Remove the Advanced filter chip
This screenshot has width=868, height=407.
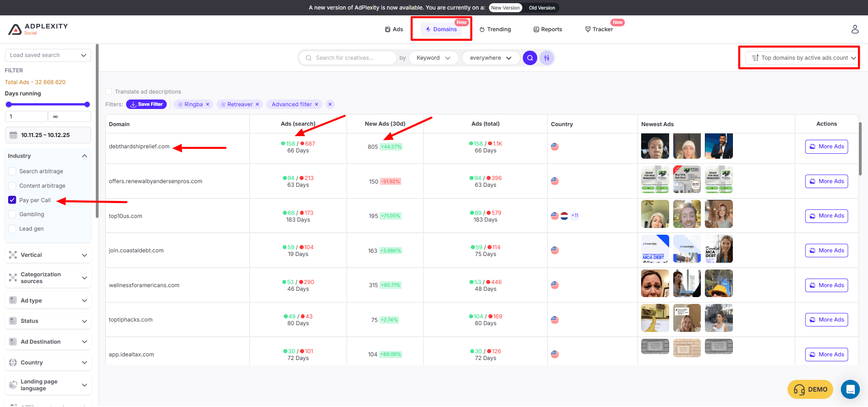coord(317,104)
